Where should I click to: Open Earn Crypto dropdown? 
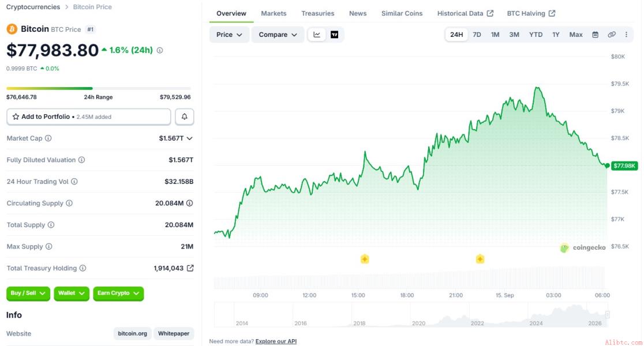(x=118, y=293)
